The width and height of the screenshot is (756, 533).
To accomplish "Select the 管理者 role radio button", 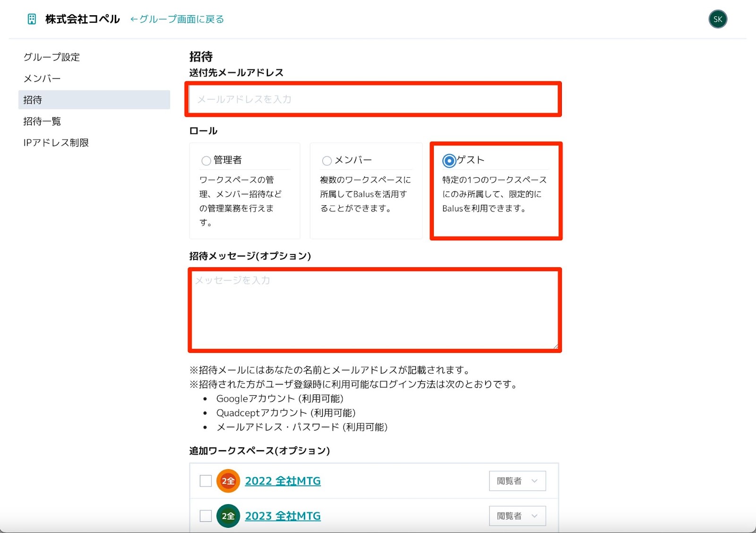I will pyautogui.click(x=206, y=161).
